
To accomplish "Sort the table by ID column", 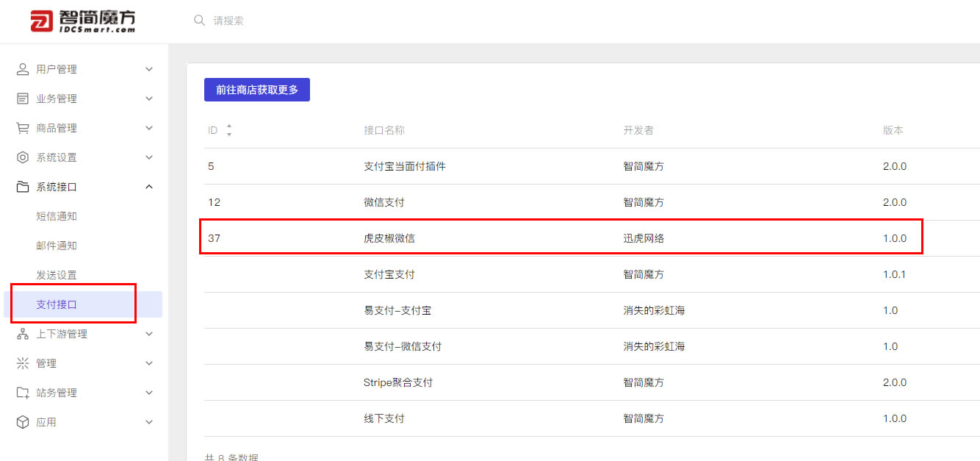I will (x=228, y=130).
